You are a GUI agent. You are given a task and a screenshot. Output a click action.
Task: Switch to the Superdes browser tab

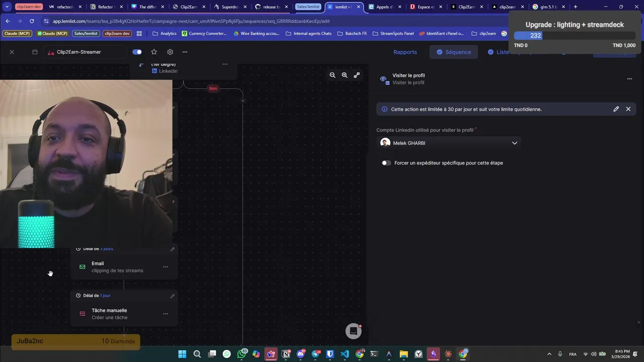[227, 7]
